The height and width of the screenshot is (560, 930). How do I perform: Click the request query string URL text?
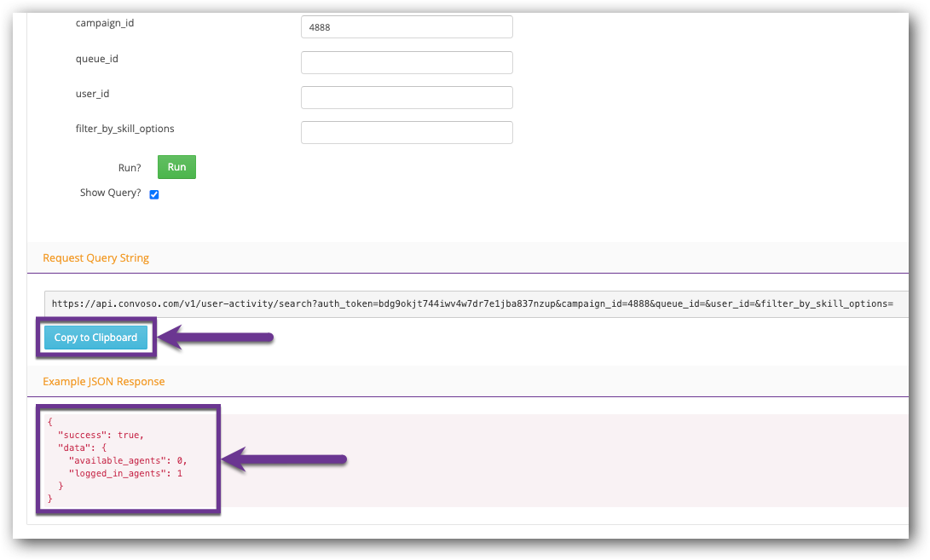472,303
